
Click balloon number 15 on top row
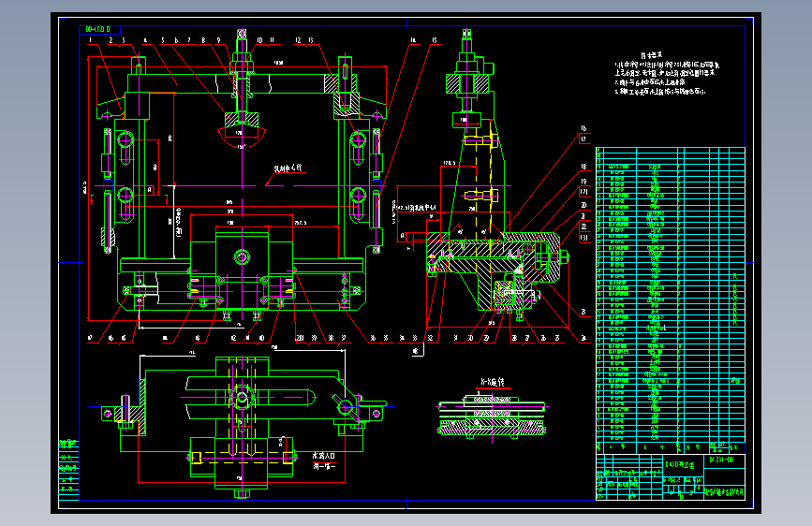click(434, 40)
